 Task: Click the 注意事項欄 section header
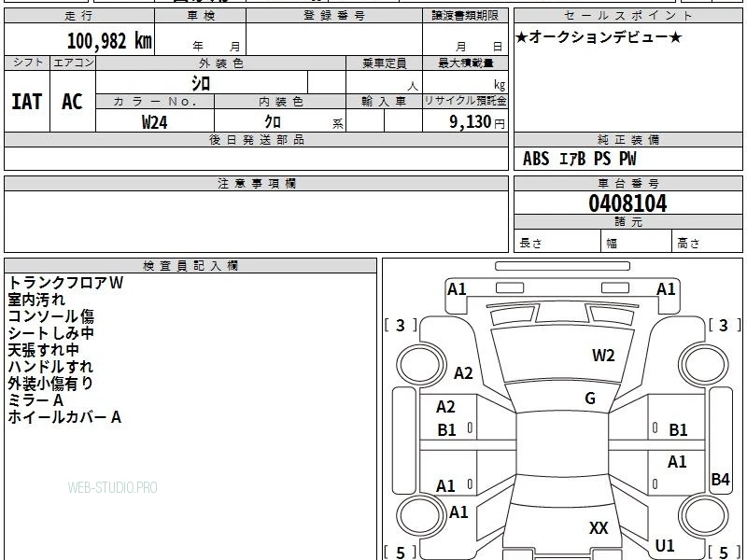tap(256, 184)
